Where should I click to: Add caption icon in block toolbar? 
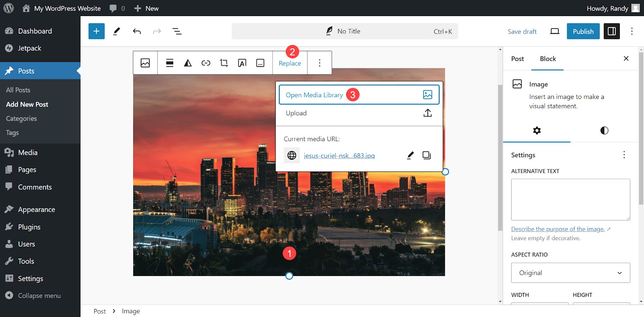pos(260,63)
